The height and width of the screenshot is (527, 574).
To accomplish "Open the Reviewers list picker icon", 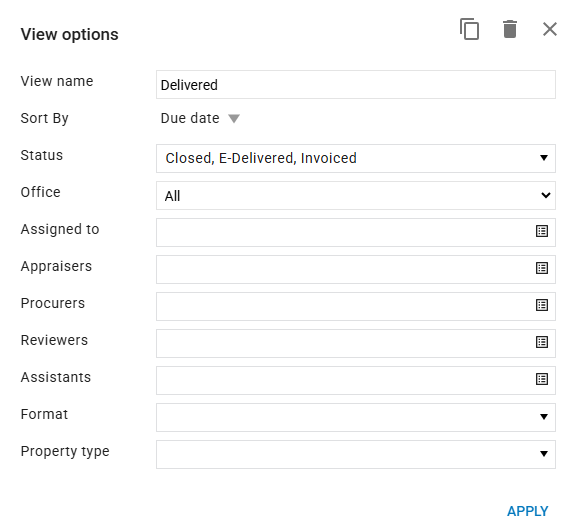I will 542,342.
